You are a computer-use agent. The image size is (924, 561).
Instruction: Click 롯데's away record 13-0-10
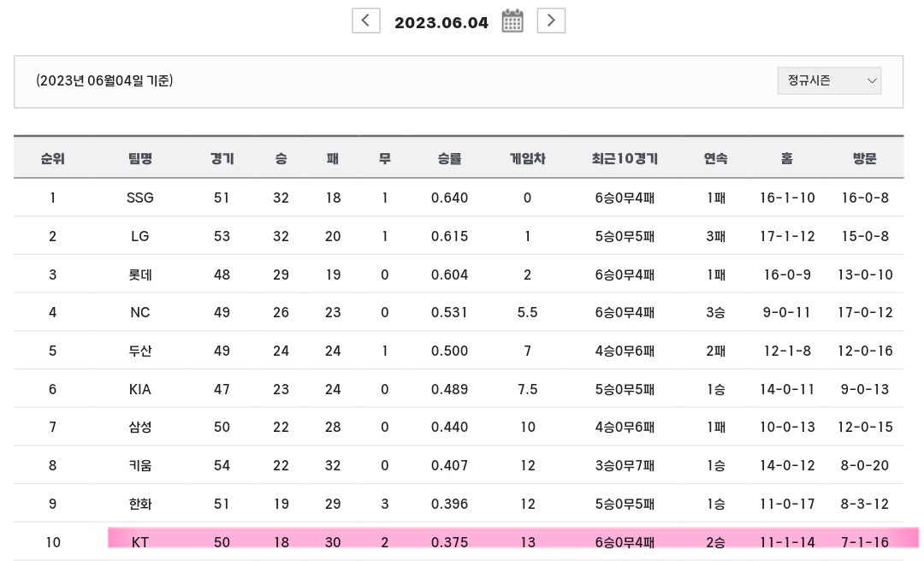865,275
